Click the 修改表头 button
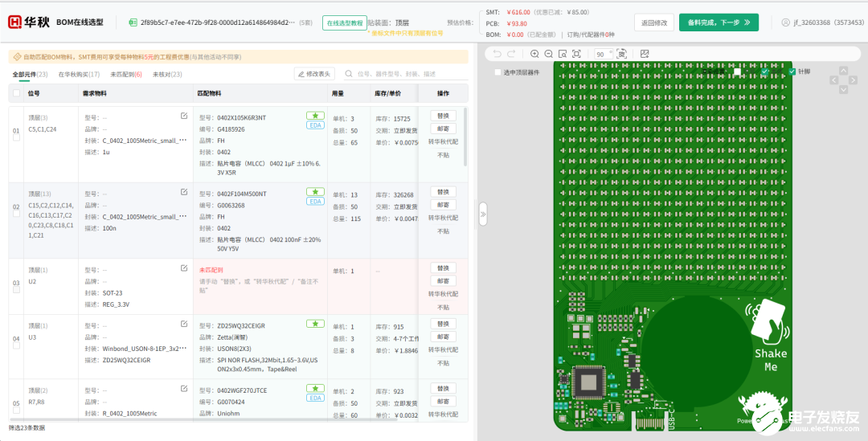 [x=314, y=74]
